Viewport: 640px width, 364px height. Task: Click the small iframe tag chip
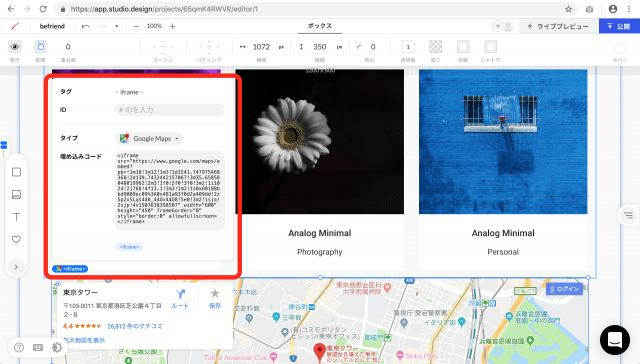[x=129, y=247]
